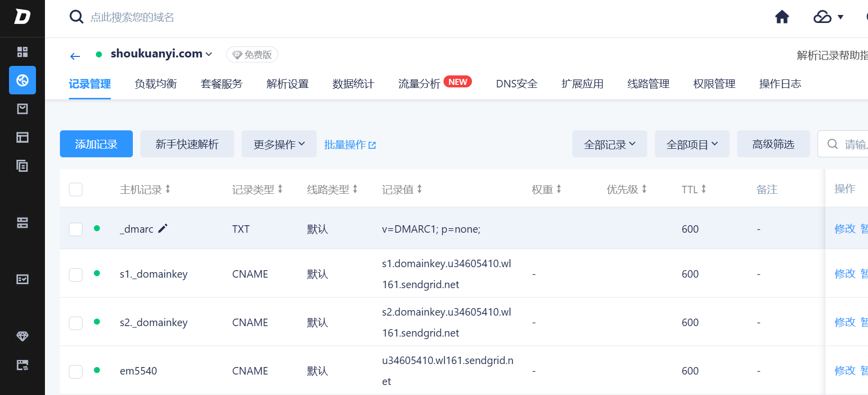The width and height of the screenshot is (868, 395).
Task: Open the globe DNS icon in sidebar
Action: click(22, 80)
